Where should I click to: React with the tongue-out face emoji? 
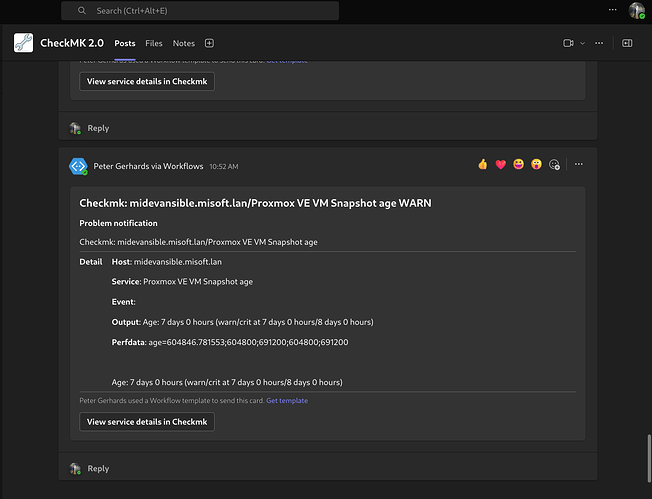tap(537, 165)
